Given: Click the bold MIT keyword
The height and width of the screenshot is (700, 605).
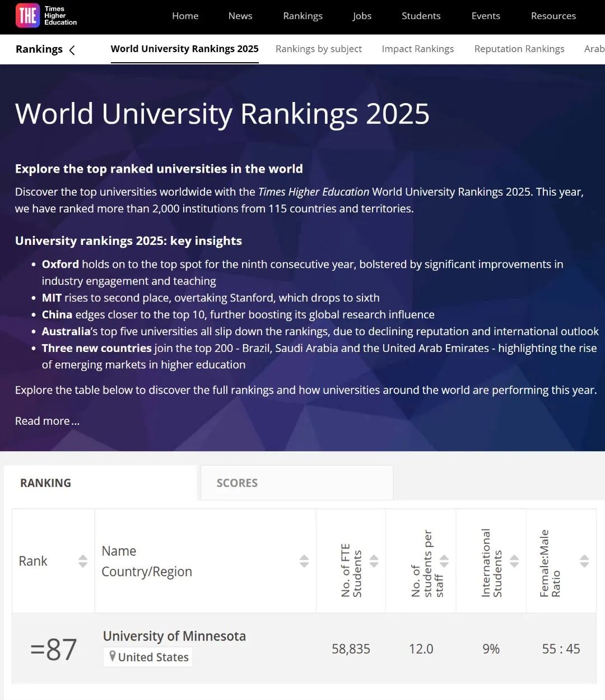Looking at the screenshot, I should (52, 298).
